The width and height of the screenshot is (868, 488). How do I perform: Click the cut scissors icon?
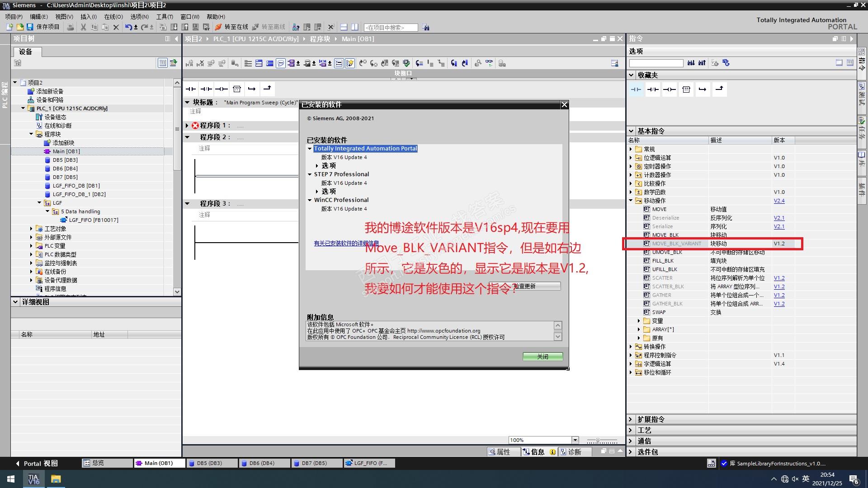tap(83, 27)
